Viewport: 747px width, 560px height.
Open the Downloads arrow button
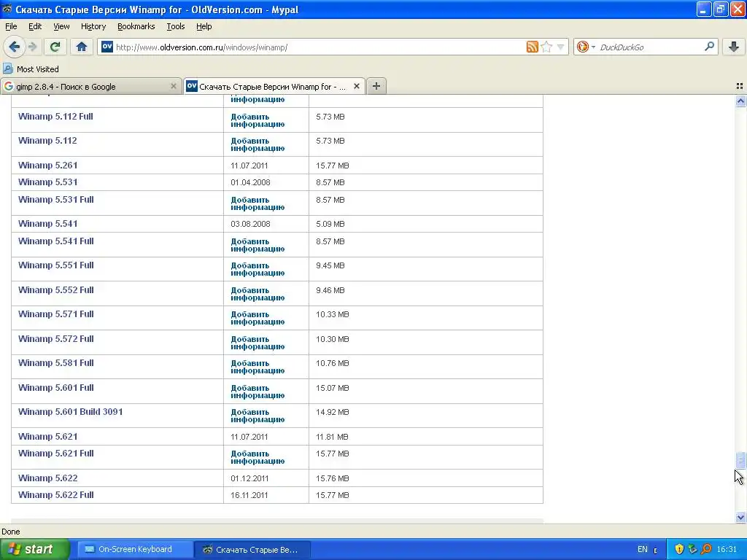pyautogui.click(x=734, y=47)
